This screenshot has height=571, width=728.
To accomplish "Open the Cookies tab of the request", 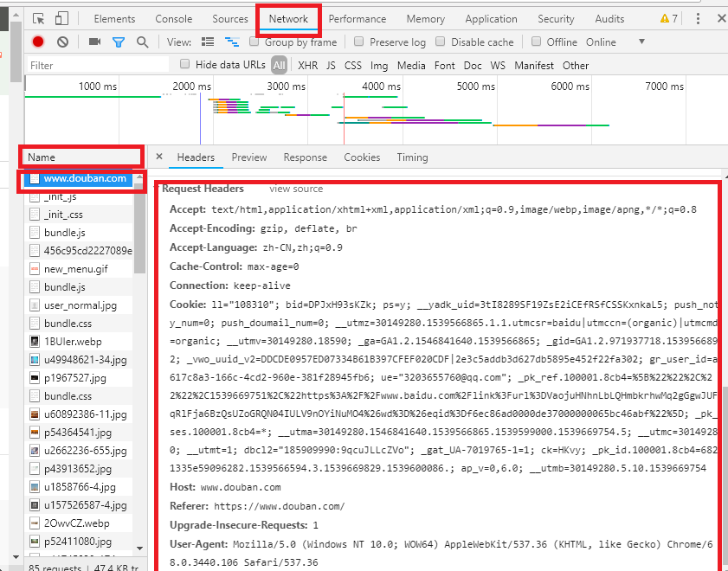I will click(362, 157).
